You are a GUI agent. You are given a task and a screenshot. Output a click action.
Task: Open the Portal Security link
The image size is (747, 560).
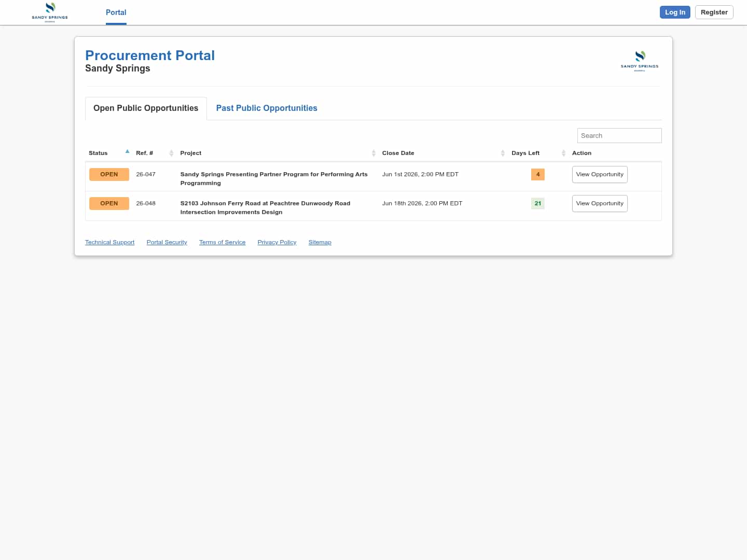click(167, 242)
